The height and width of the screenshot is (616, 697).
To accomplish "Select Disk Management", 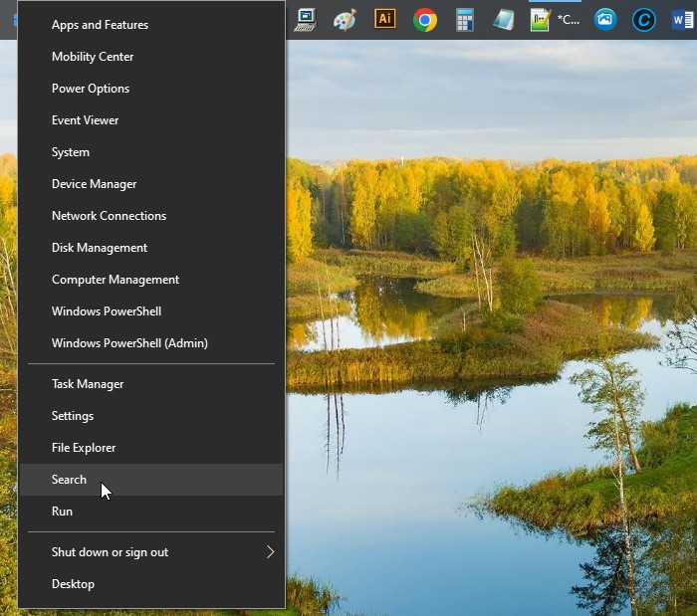I will click(99, 248).
